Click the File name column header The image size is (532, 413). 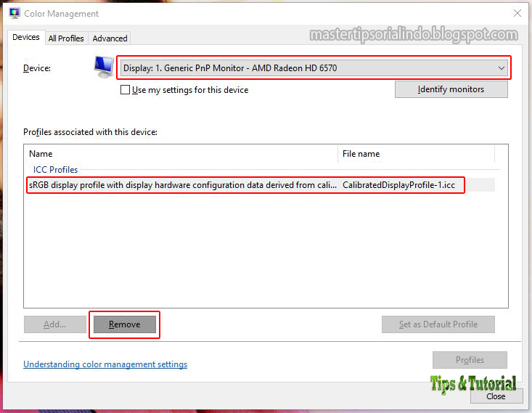pos(417,154)
